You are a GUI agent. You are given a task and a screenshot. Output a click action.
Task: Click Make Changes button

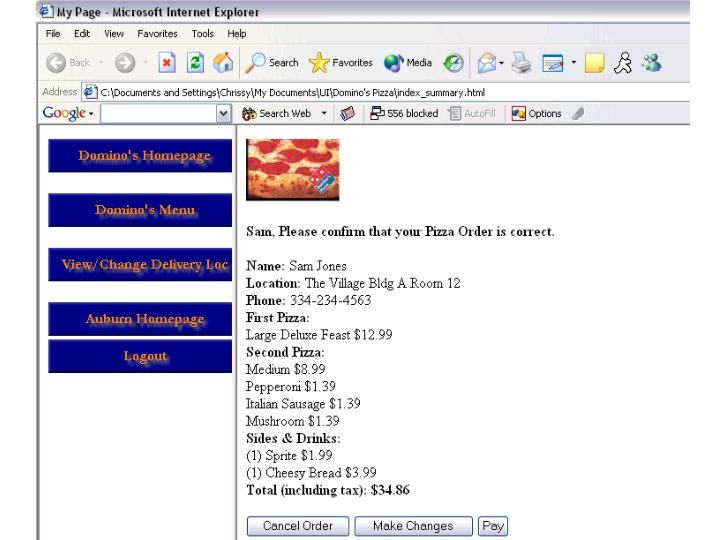(413, 526)
